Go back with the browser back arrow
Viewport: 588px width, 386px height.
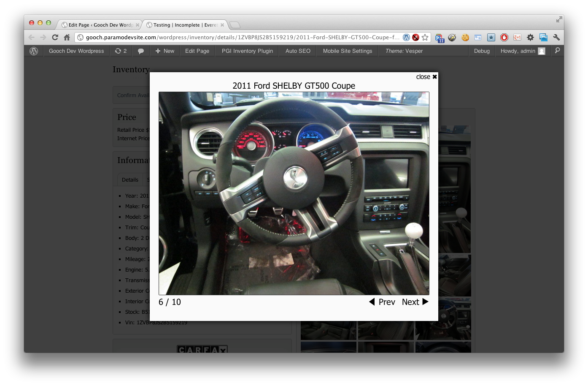[32, 38]
